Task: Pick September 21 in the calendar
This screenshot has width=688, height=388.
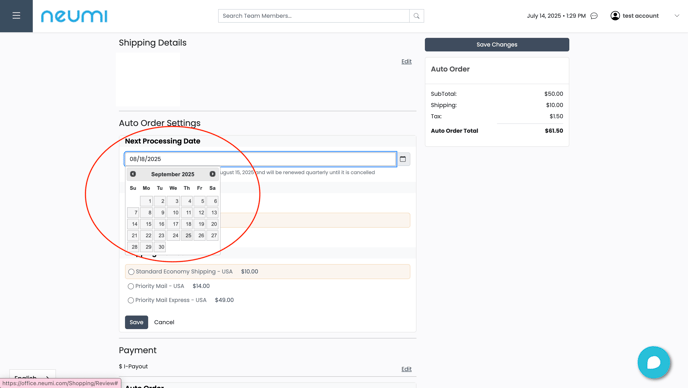Action: coord(133,235)
